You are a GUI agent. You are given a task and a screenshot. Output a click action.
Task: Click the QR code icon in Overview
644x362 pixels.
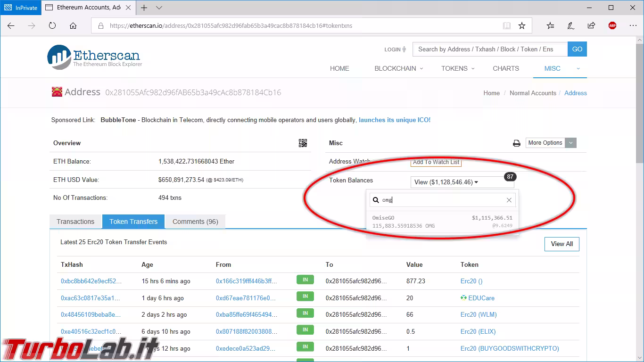pos(303,143)
